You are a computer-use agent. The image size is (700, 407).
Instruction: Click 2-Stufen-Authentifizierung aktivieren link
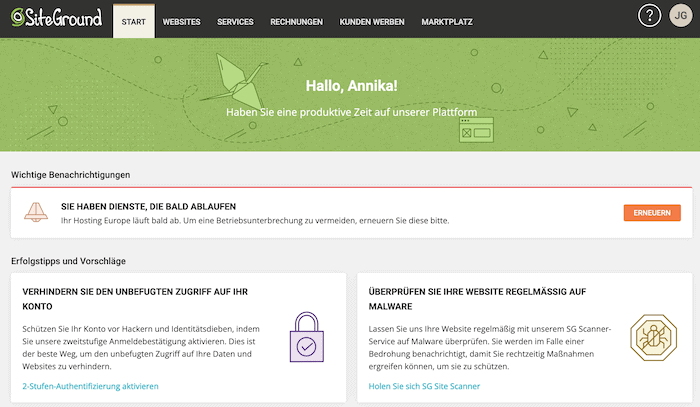[90, 386]
